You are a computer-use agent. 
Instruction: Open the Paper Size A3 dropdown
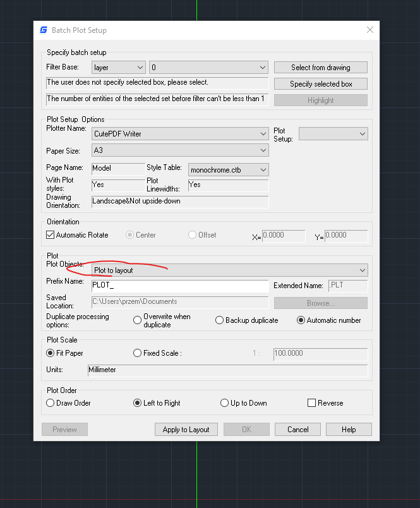(180, 150)
